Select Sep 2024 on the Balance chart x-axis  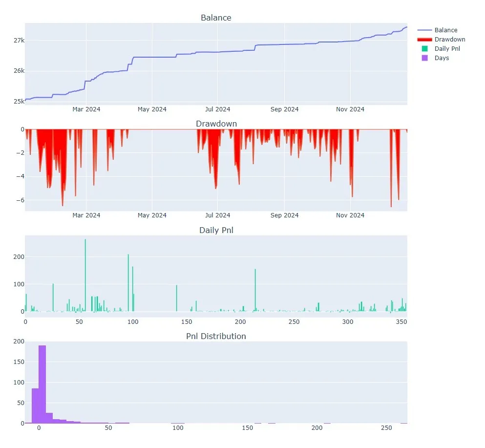(284, 109)
